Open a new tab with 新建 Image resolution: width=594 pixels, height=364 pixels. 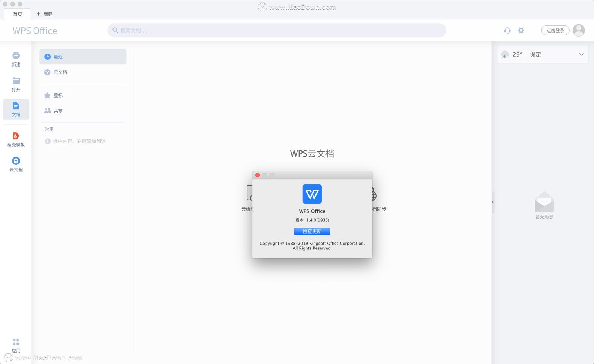tap(44, 14)
